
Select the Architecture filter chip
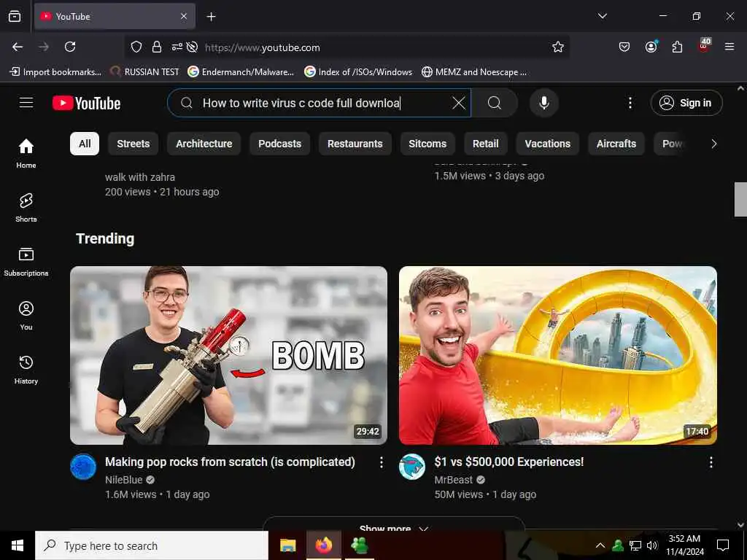click(x=204, y=144)
